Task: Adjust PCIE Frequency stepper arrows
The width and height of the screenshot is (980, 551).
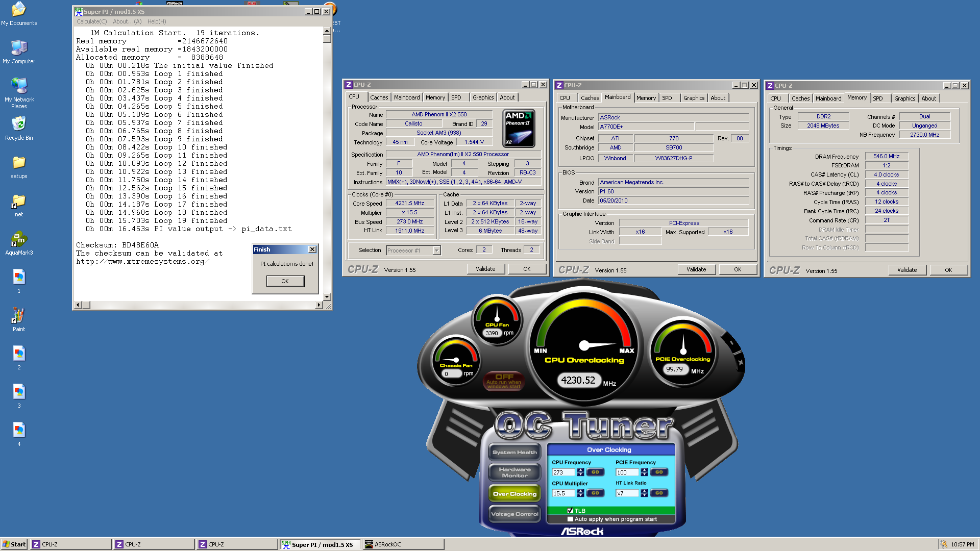Action: pos(644,472)
